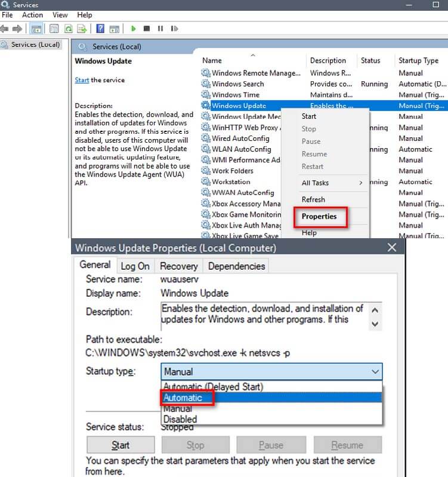Click the Forward arrow in Services toolbar

[x=17, y=29]
